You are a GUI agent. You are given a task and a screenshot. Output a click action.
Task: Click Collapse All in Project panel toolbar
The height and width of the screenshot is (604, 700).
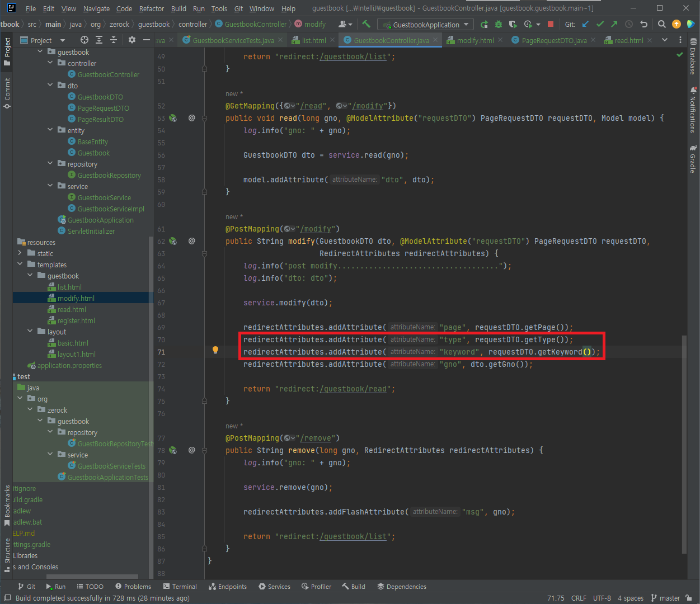pyautogui.click(x=114, y=40)
